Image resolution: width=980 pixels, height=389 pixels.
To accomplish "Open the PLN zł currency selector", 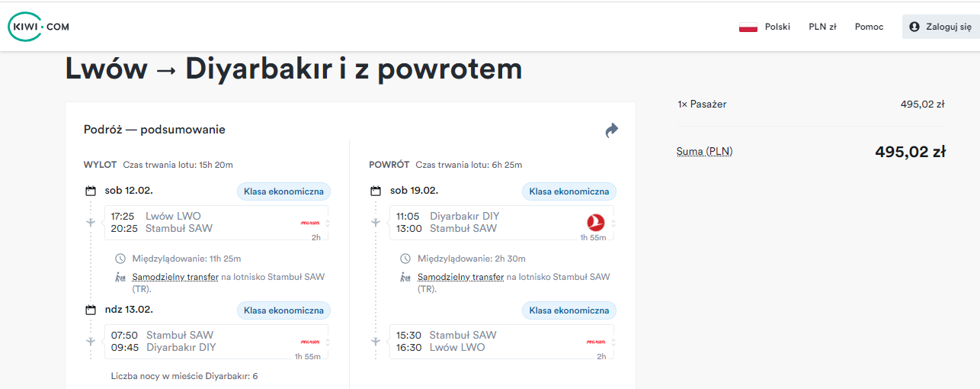I will (822, 27).
